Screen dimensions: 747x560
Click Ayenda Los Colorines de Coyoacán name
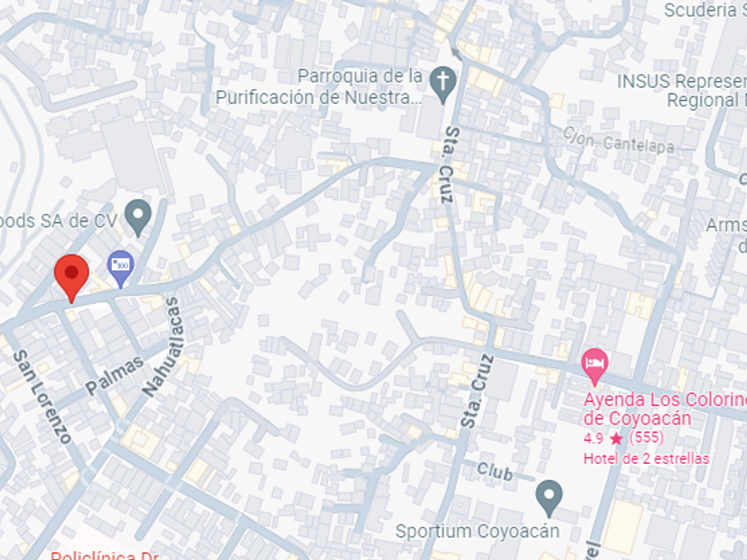click(665, 409)
